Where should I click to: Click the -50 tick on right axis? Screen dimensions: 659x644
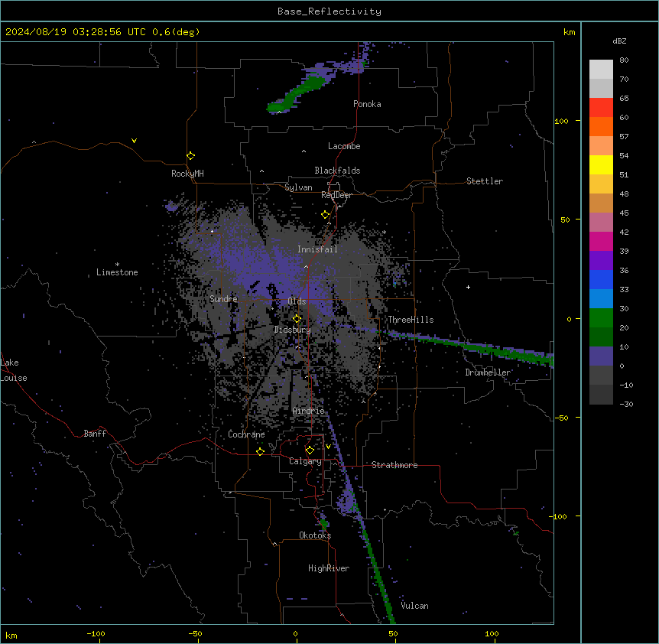tap(561, 418)
